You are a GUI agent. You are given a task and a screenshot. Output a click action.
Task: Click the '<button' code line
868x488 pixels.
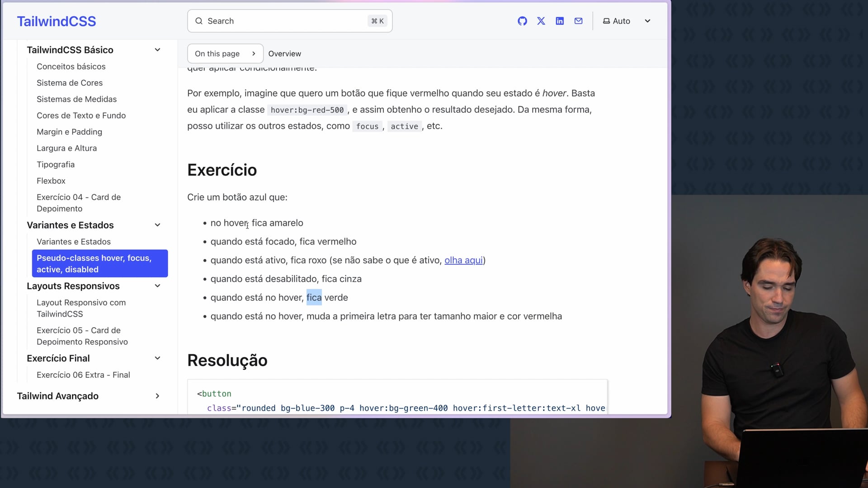[214, 394]
